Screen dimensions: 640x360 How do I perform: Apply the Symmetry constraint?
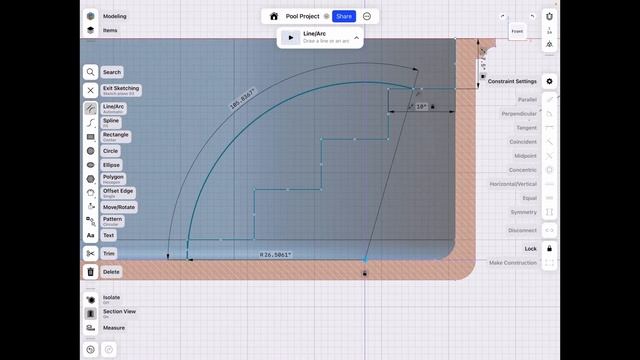click(x=549, y=212)
